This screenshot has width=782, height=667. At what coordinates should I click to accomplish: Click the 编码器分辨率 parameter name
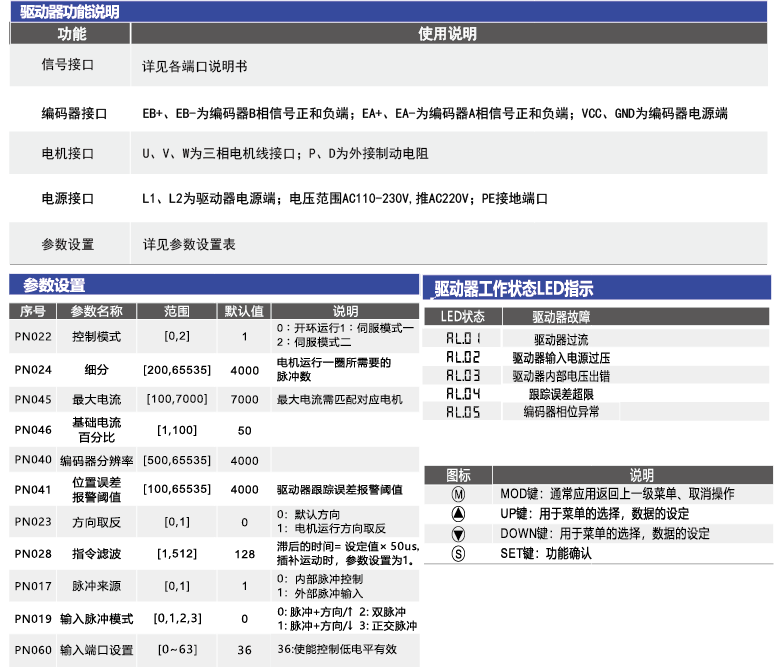(96, 460)
